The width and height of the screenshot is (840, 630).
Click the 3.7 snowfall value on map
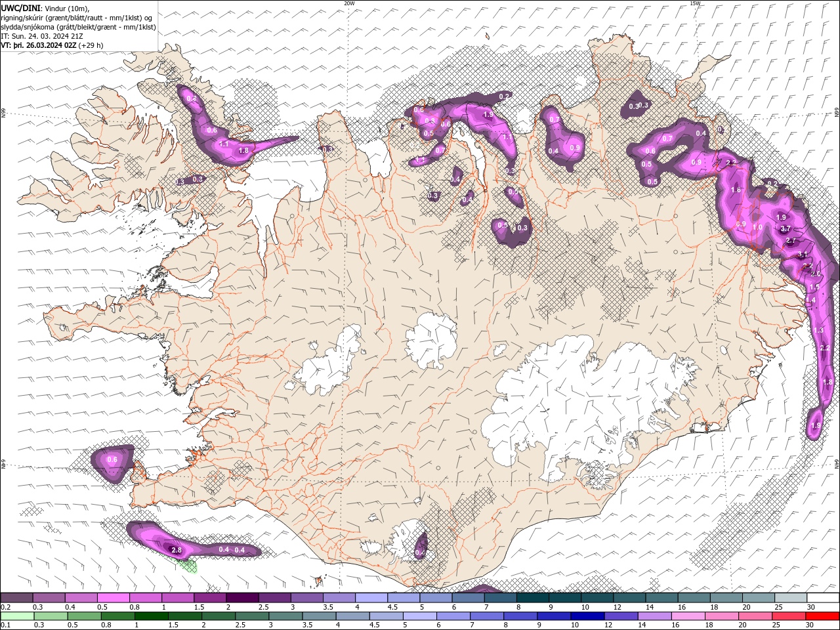click(x=786, y=229)
